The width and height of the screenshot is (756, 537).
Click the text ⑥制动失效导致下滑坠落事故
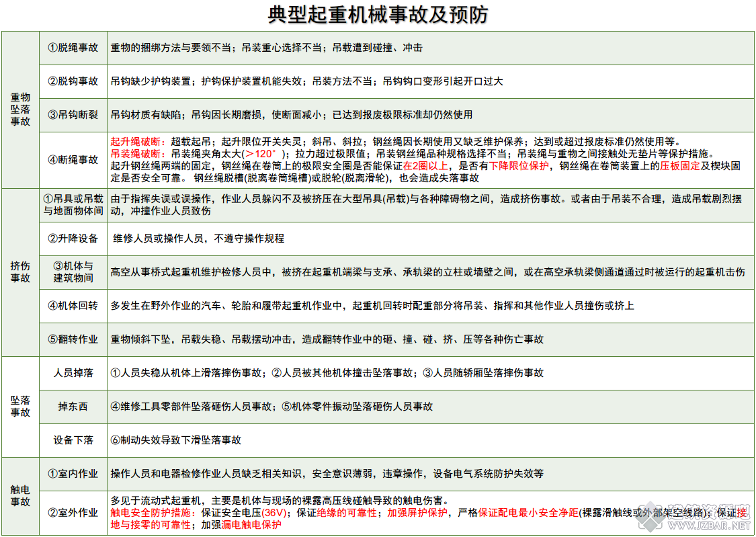[176, 440]
